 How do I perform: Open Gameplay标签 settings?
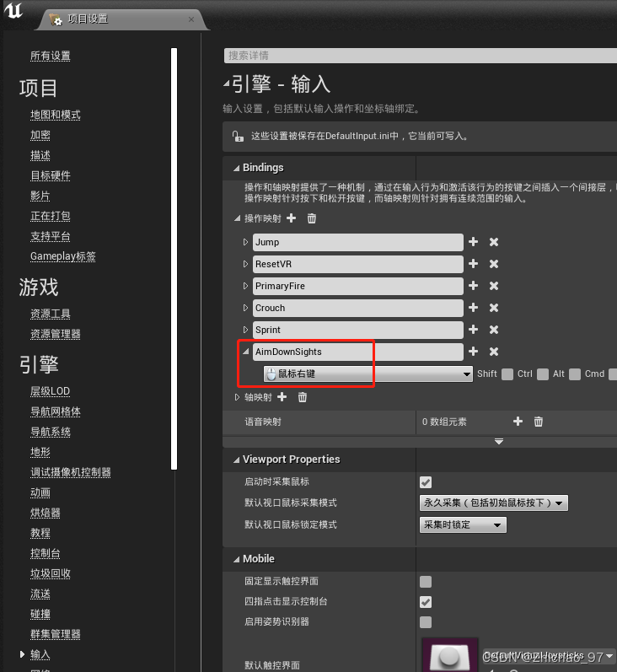coord(63,256)
